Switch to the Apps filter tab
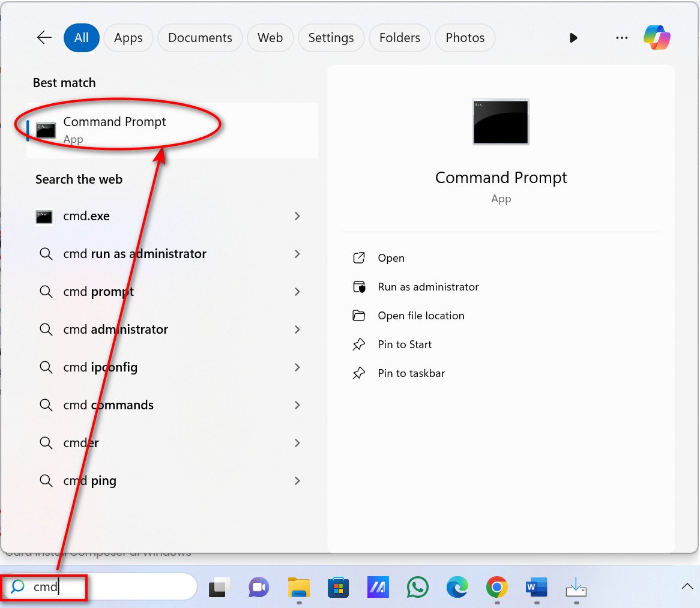This screenshot has height=608, width=700. [128, 38]
